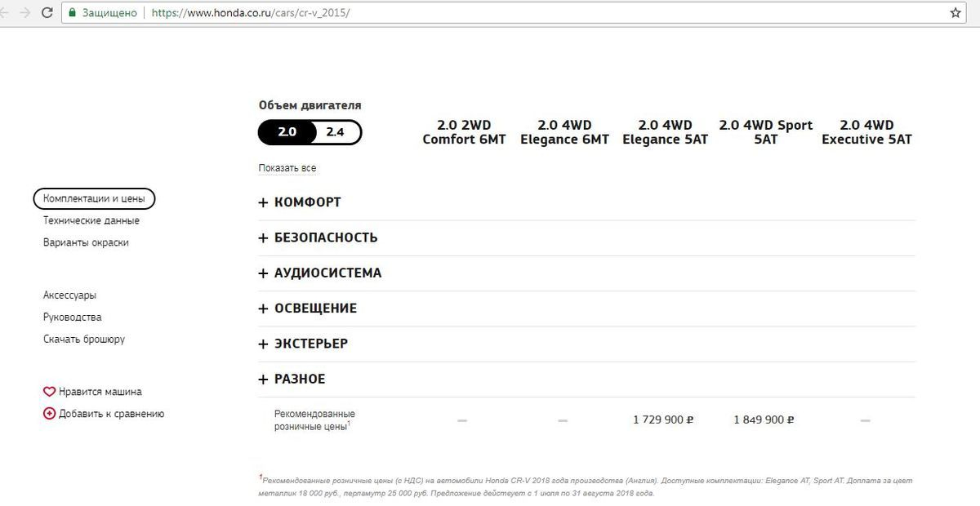This screenshot has height=506, width=980.
Task: Bookmark page with star icon
Action: (955, 13)
